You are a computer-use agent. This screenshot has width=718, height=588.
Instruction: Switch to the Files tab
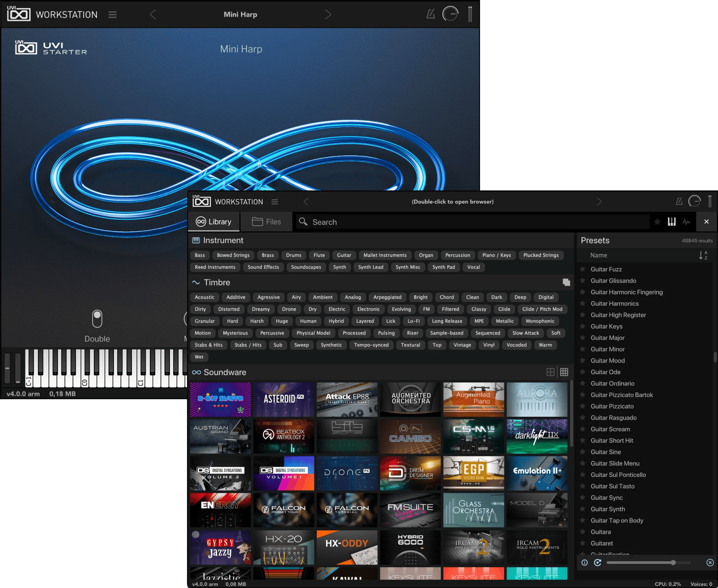point(267,222)
